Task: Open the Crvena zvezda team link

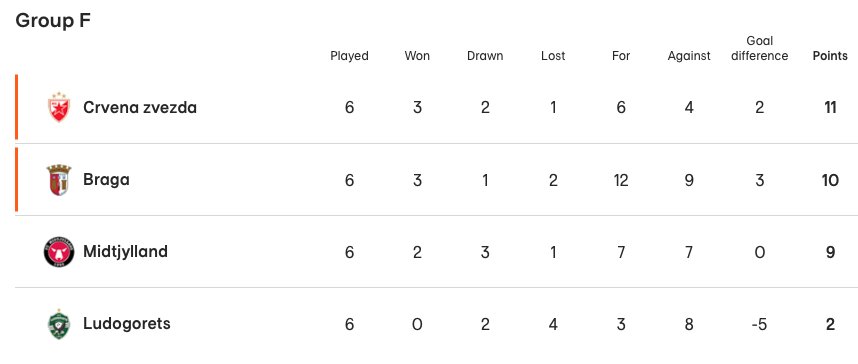Action: (140, 107)
